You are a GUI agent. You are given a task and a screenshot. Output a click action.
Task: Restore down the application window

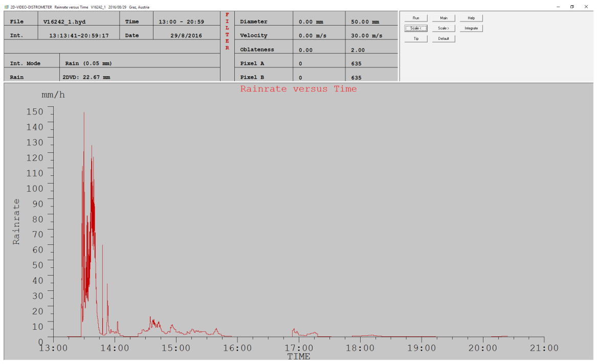coord(572,7)
